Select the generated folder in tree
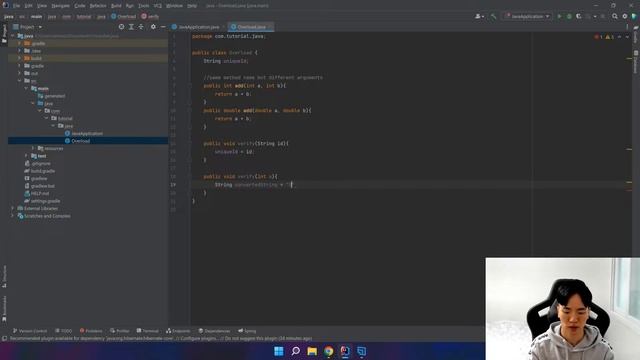The image size is (640, 360). tap(51, 96)
